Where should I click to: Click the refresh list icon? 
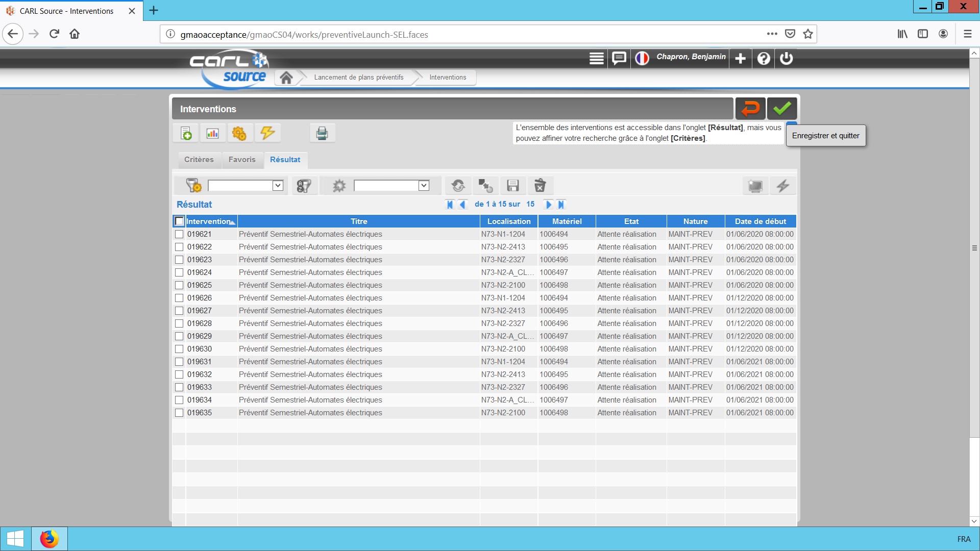(x=458, y=186)
